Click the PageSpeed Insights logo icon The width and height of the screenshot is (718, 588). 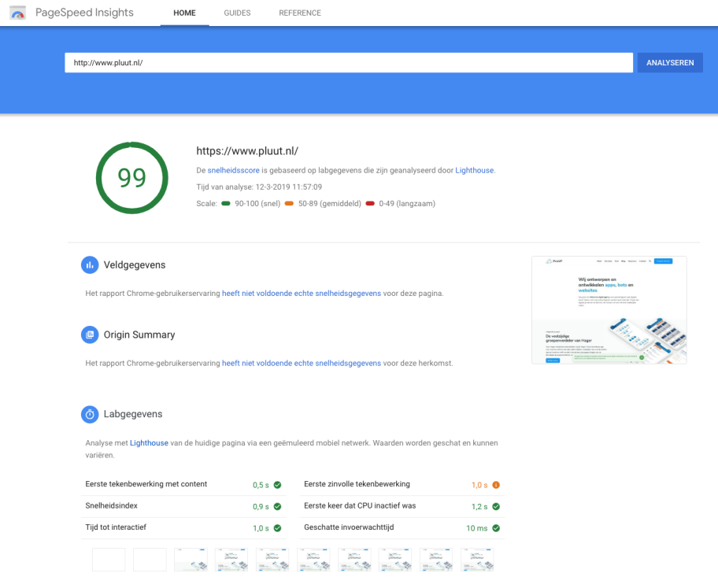[x=18, y=13]
